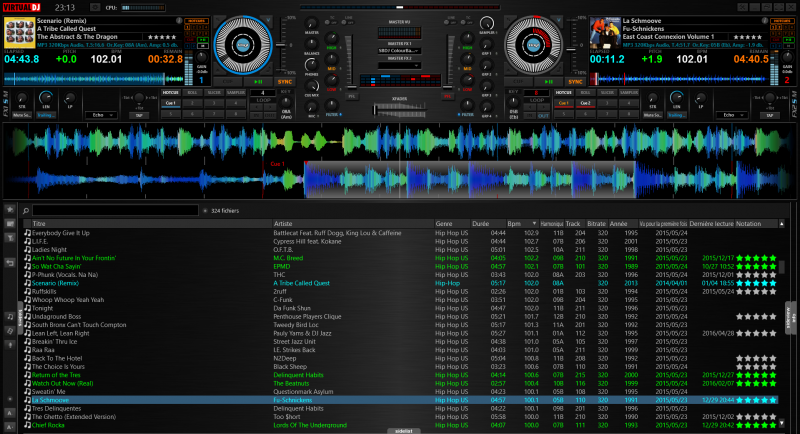
Task: Select the HOTCUE pad tab on left deck
Action: pos(170,93)
